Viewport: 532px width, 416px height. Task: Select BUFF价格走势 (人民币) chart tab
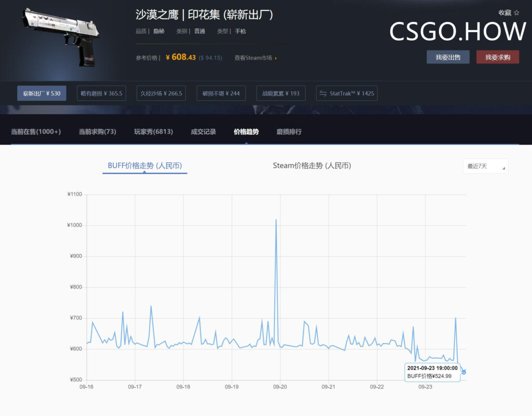point(145,166)
